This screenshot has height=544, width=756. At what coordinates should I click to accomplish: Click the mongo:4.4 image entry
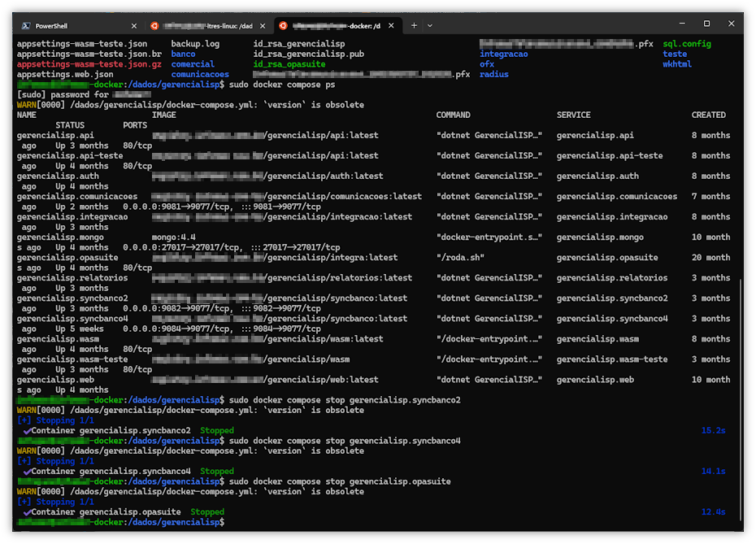(x=175, y=237)
